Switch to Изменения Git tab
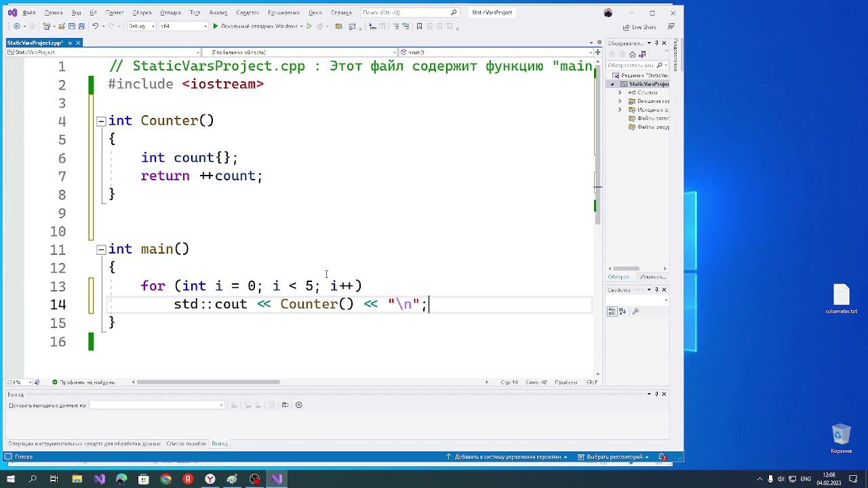 pos(653,277)
